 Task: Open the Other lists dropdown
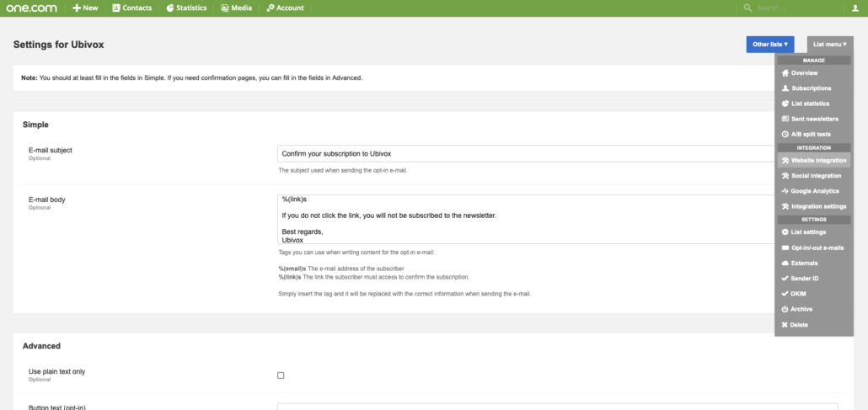pyautogui.click(x=770, y=45)
